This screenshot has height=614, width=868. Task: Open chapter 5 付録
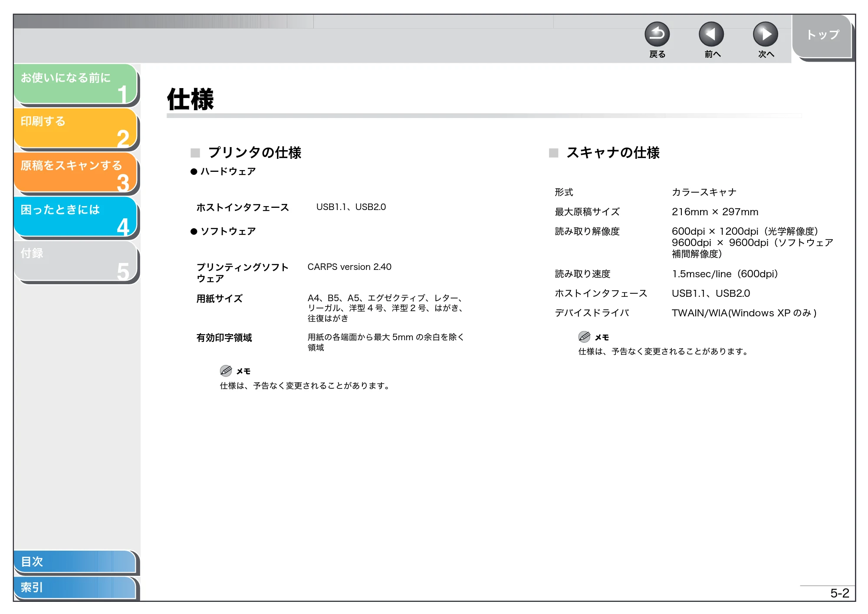click(76, 261)
